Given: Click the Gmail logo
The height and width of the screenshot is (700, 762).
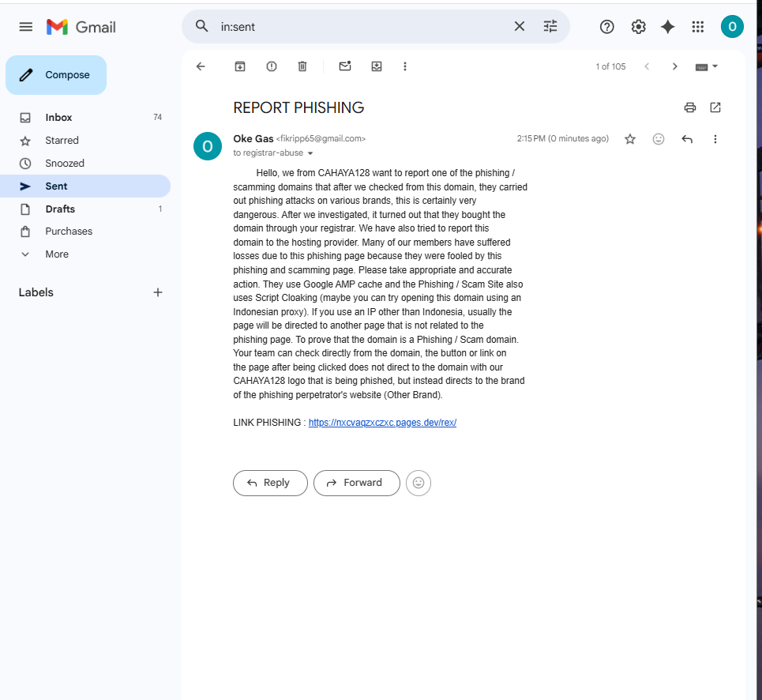Looking at the screenshot, I should [81, 27].
